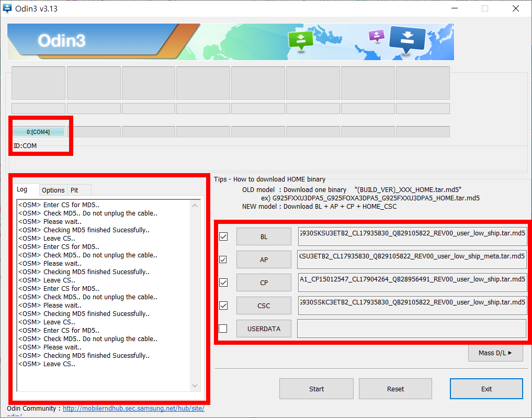Click the G925FXXU3DPA5 example tip line
This screenshot has width=532, height=418.
coord(370,198)
